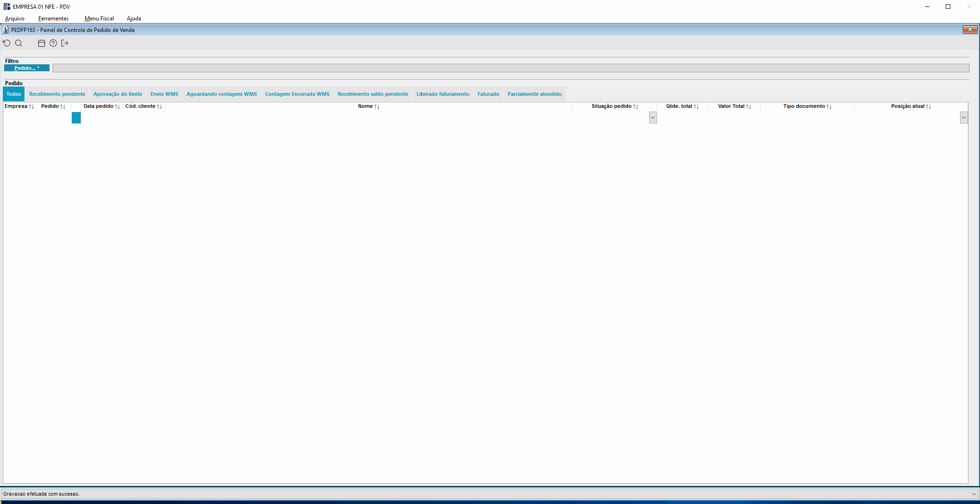This screenshot has height=504, width=980.
Task: Expand the Situação pedido dropdown
Action: click(652, 118)
